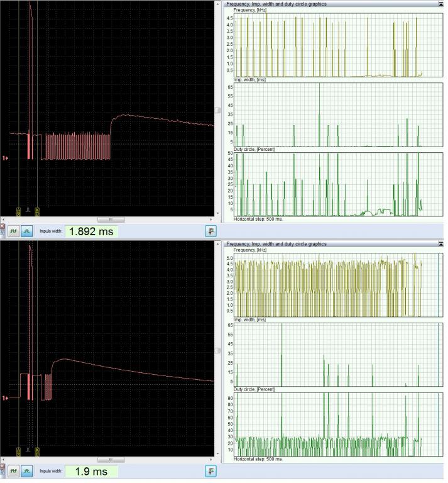Select marker A in the 1.892 ms waveform
The image size is (448, 483).
(x=18, y=211)
